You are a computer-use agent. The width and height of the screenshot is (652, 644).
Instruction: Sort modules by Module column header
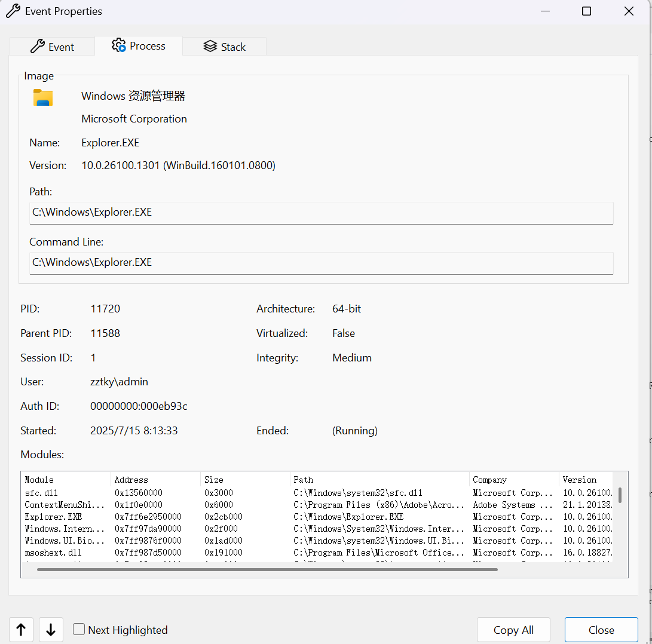66,480
